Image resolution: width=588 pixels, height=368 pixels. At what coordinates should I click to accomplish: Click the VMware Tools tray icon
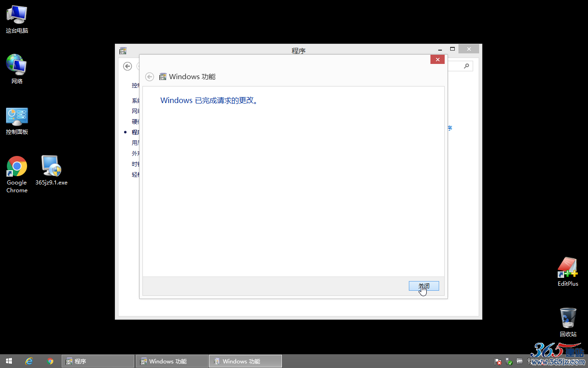(x=520, y=361)
